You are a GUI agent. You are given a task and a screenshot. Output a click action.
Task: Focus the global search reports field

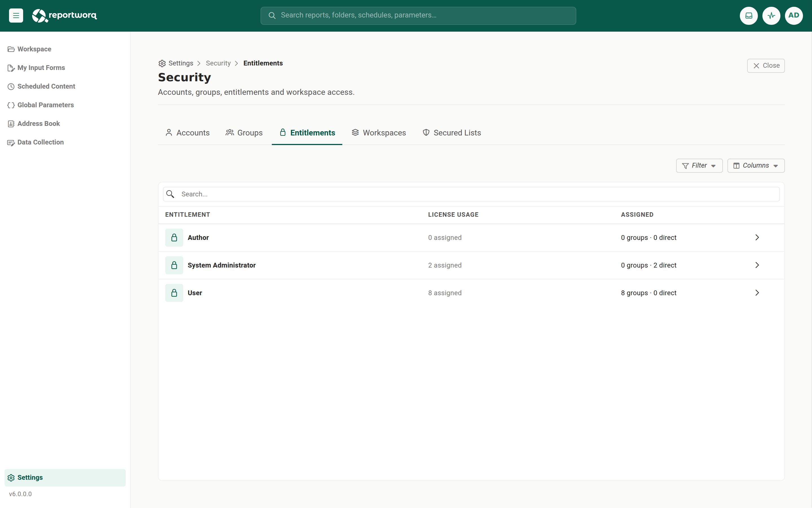(x=418, y=16)
